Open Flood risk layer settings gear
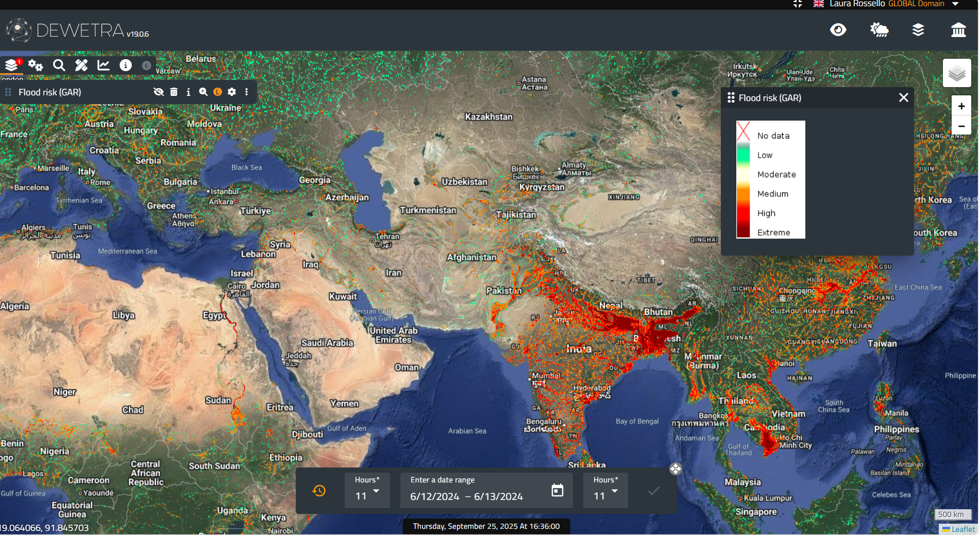Screen dimensions: 980x535 [x=232, y=92]
